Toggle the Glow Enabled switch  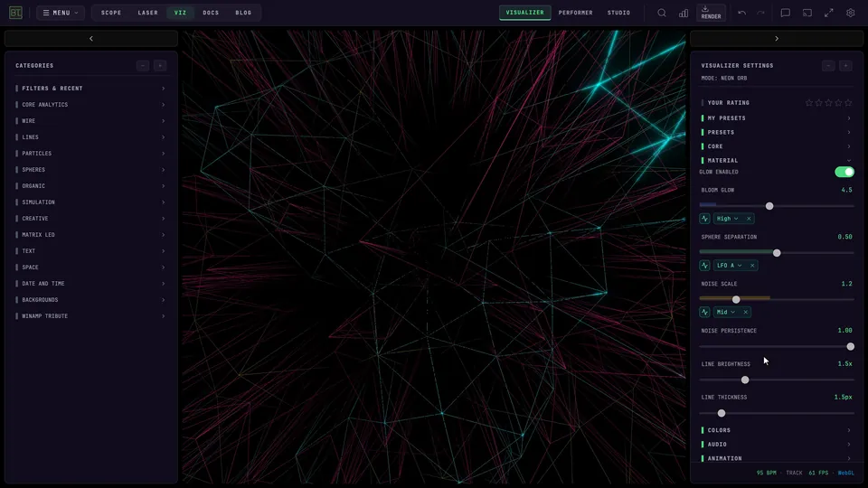[844, 172]
